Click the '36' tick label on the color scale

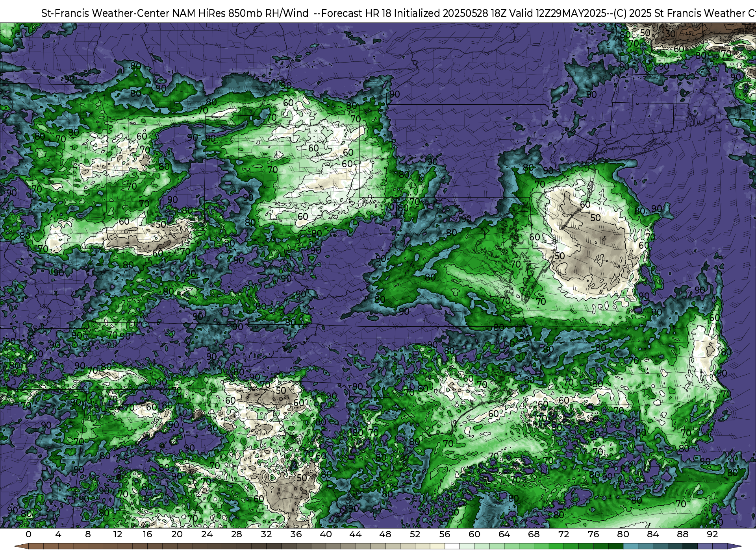(x=296, y=534)
